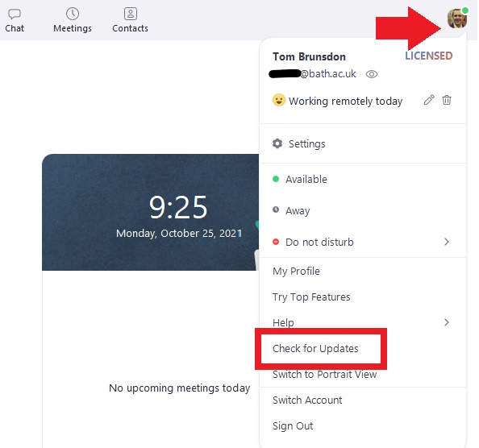479x448 pixels.
Task: Click the Settings gear icon
Action: coord(277,143)
